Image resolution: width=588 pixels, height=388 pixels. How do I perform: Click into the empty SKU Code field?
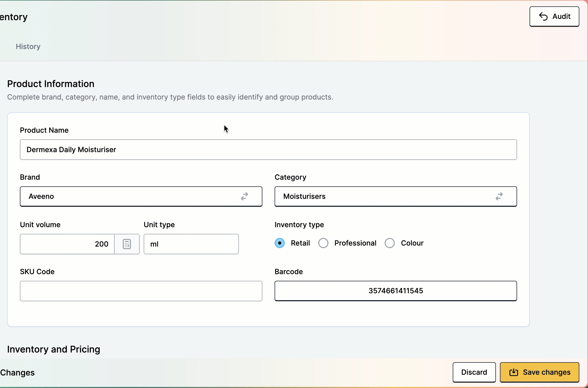point(141,291)
